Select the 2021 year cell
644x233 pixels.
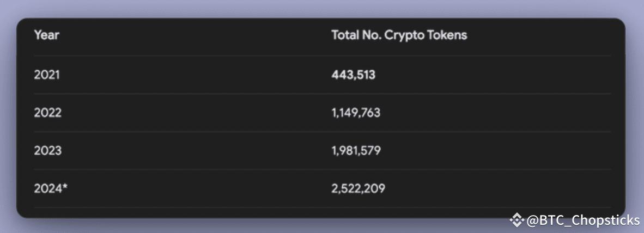point(46,75)
